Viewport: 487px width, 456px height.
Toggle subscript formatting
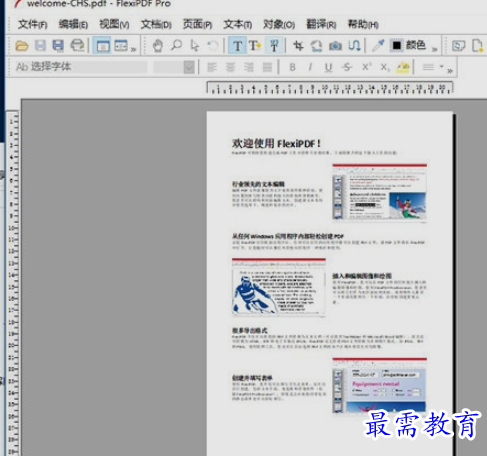click(385, 67)
